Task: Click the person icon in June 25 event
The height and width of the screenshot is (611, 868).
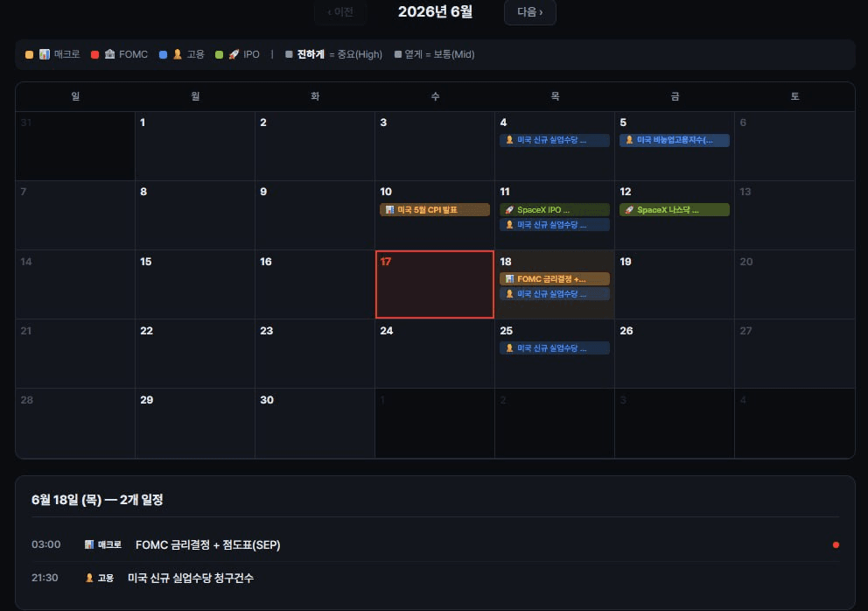Action: (509, 348)
